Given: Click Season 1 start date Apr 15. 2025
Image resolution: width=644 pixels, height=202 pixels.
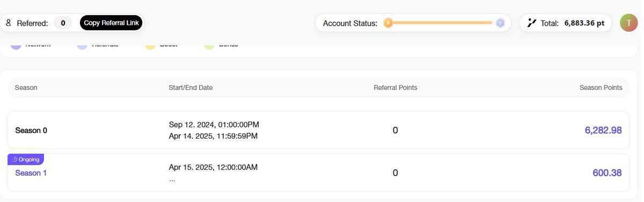Looking at the screenshot, I should pyautogui.click(x=213, y=167).
